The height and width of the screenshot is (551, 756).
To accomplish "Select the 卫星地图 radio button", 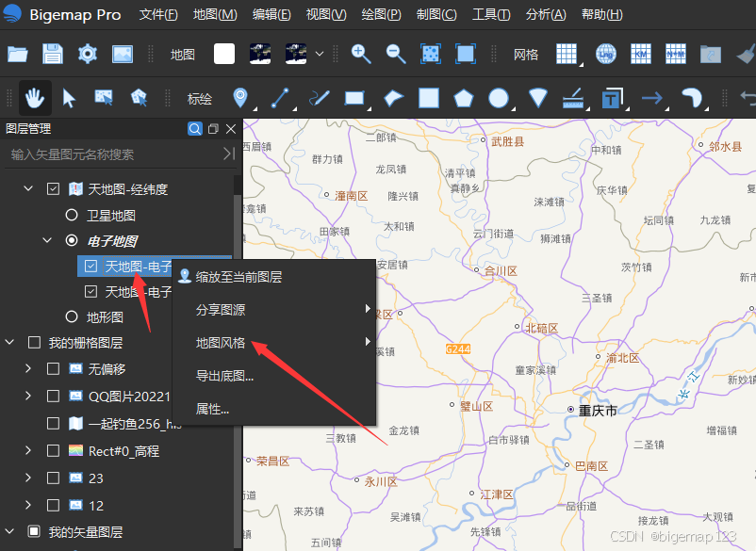I will (x=72, y=215).
